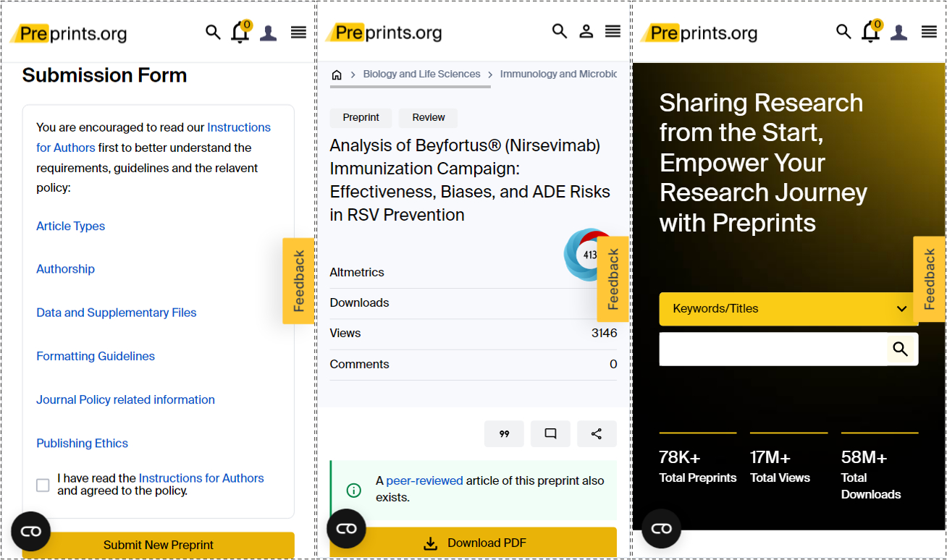Click Feedback tab in homepage panel
This screenshot has height=560, width=947.
pos(930,279)
